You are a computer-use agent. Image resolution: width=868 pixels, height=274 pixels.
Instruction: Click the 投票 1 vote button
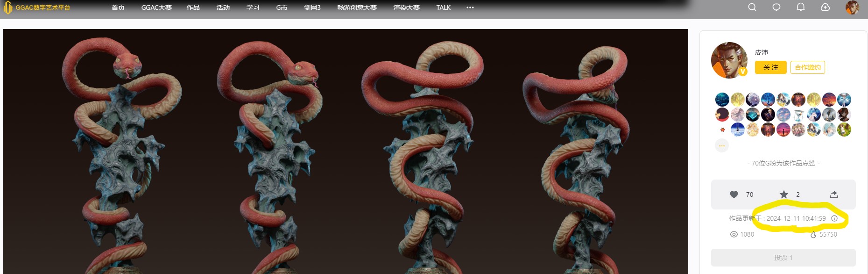click(783, 258)
